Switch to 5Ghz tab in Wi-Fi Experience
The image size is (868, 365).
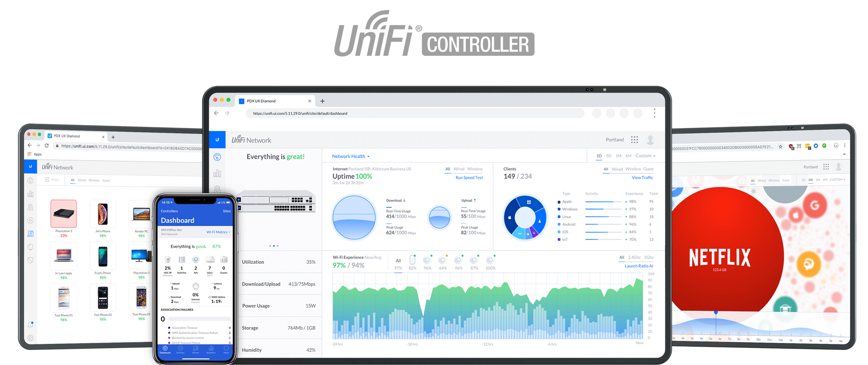649,257
